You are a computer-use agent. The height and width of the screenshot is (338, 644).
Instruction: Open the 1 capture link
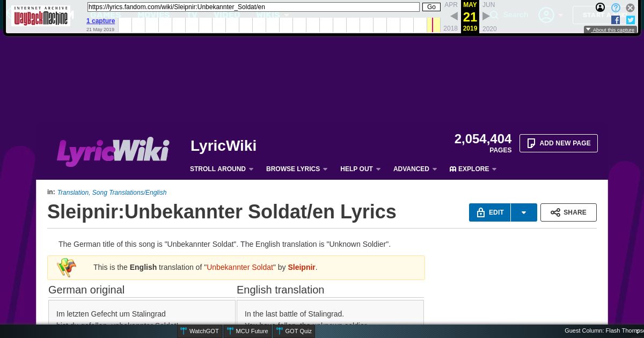[x=100, y=21]
